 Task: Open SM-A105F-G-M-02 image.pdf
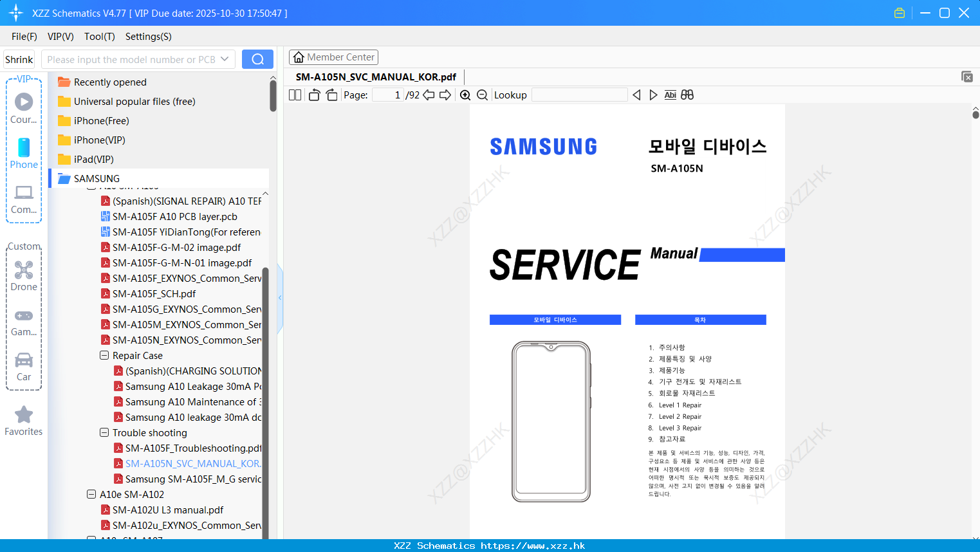(x=176, y=247)
